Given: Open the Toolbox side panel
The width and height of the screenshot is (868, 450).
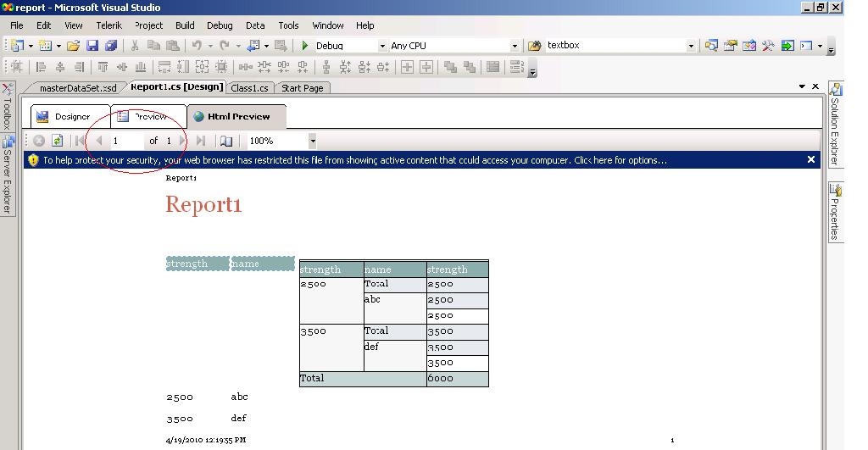Looking at the screenshot, I should click(7, 106).
